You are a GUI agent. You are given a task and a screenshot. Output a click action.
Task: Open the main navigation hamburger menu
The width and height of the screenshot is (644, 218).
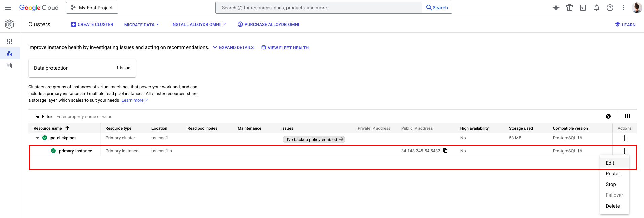[x=8, y=8]
